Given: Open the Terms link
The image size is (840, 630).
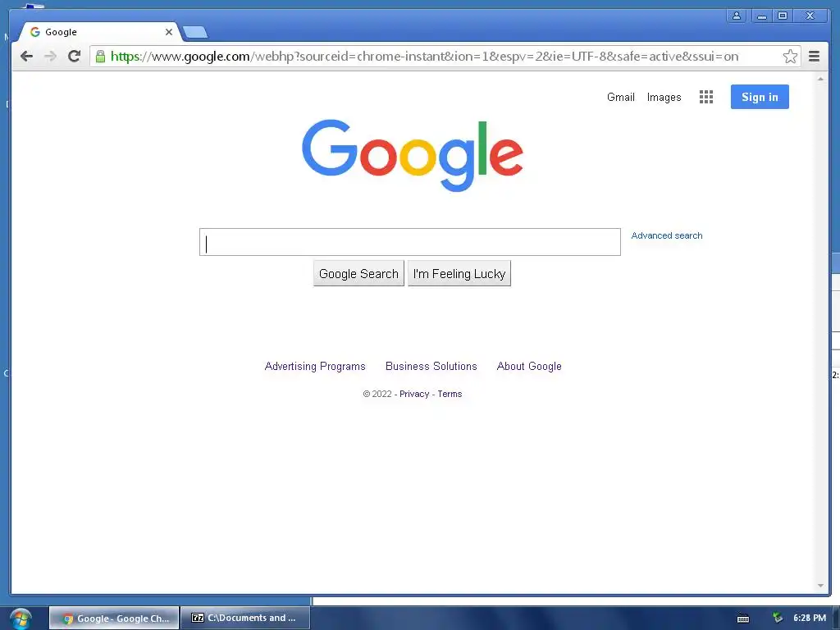Looking at the screenshot, I should (x=450, y=394).
